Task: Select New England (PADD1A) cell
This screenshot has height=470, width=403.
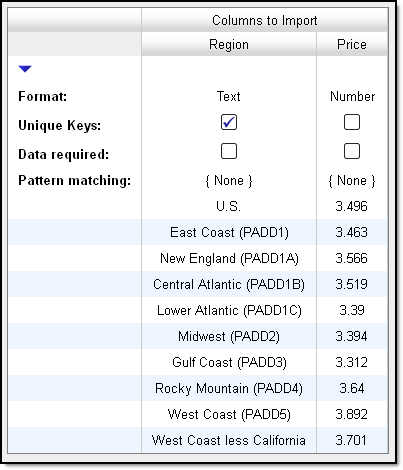Action: pyautogui.click(x=229, y=258)
